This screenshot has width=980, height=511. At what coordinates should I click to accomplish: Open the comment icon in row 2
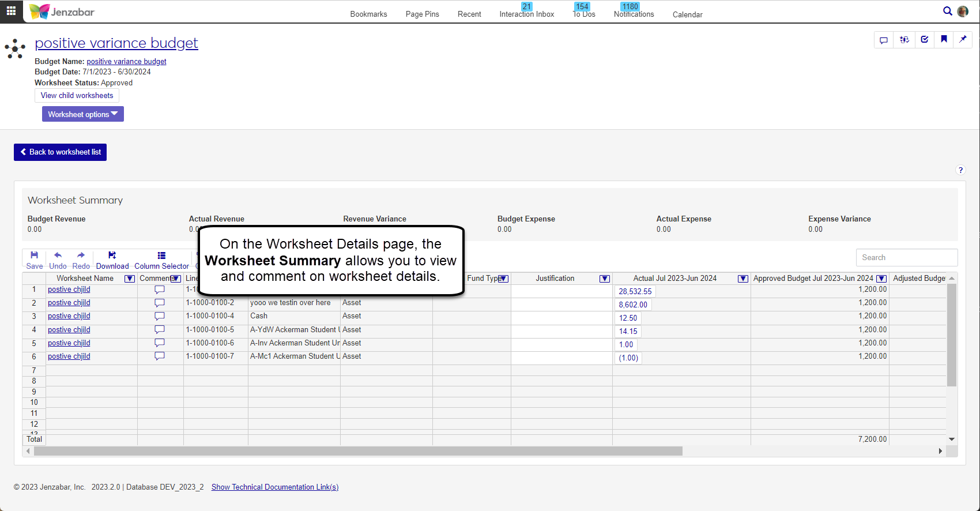[160, 303]
